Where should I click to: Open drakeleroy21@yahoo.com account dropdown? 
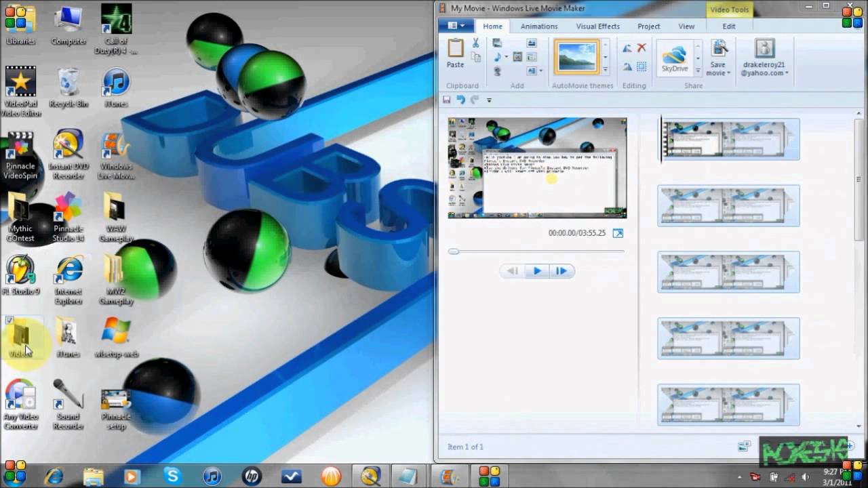[787, 73]
